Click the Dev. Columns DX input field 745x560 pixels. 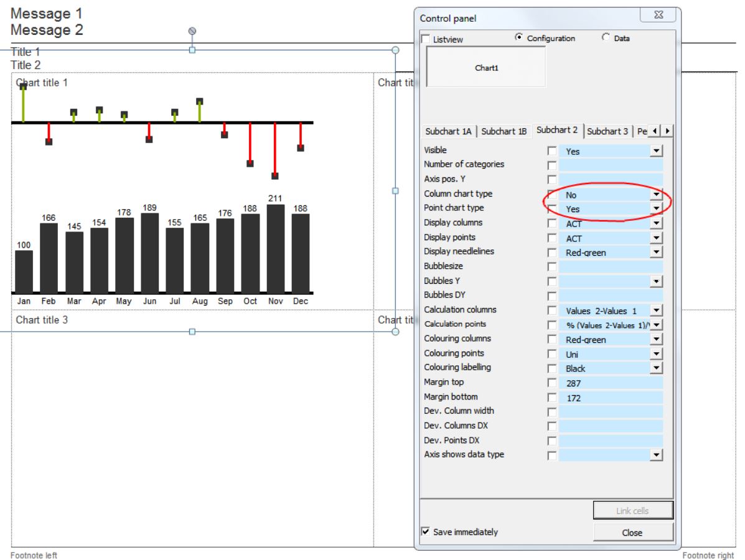(611, 426)
